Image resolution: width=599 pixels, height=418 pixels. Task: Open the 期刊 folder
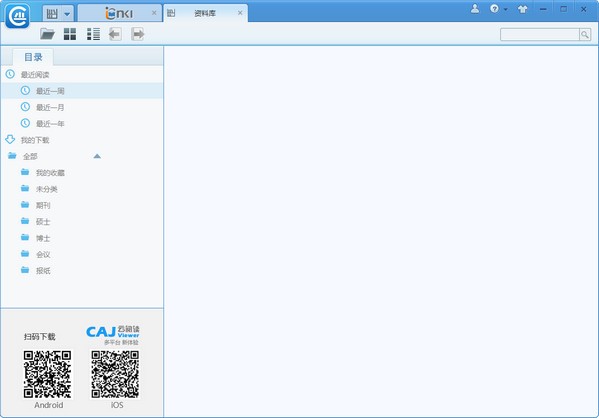click(43, 206)
